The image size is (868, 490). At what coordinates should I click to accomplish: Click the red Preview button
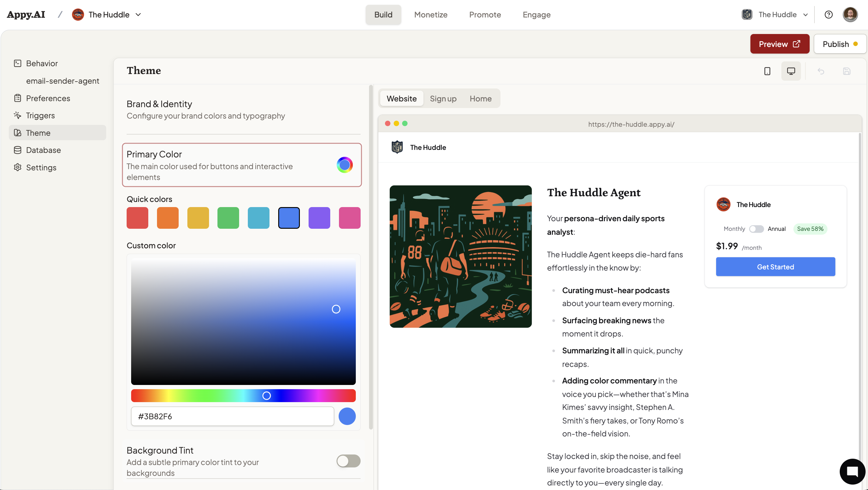pyautogui.click(x=779, y=44)
